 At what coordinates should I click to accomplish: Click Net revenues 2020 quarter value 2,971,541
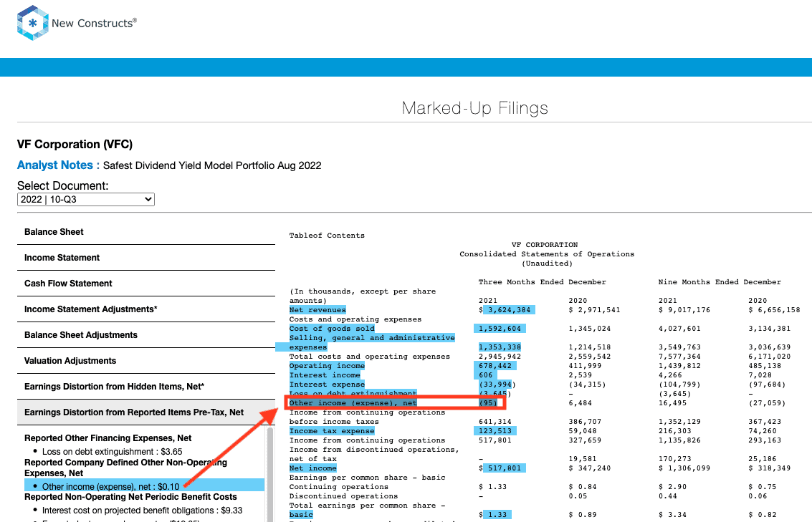[x=595, y=310]
